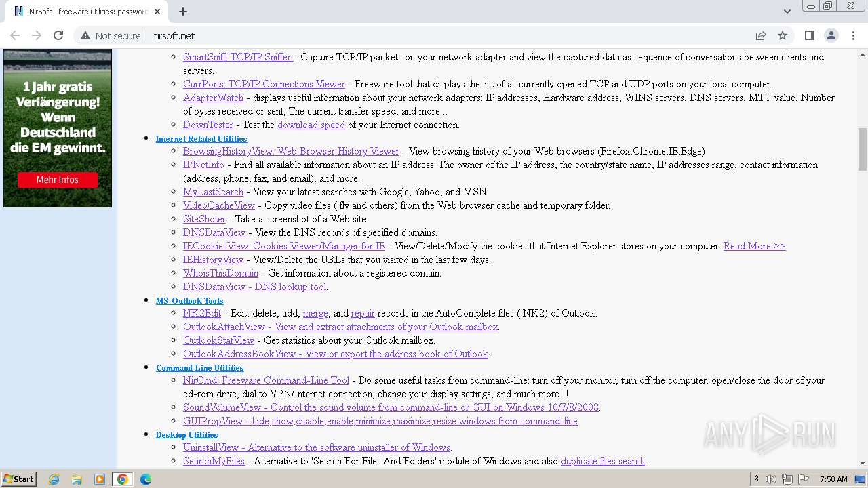
Task: Launch Microsoft Edge from the taskbar
Action: pos(145,479)
